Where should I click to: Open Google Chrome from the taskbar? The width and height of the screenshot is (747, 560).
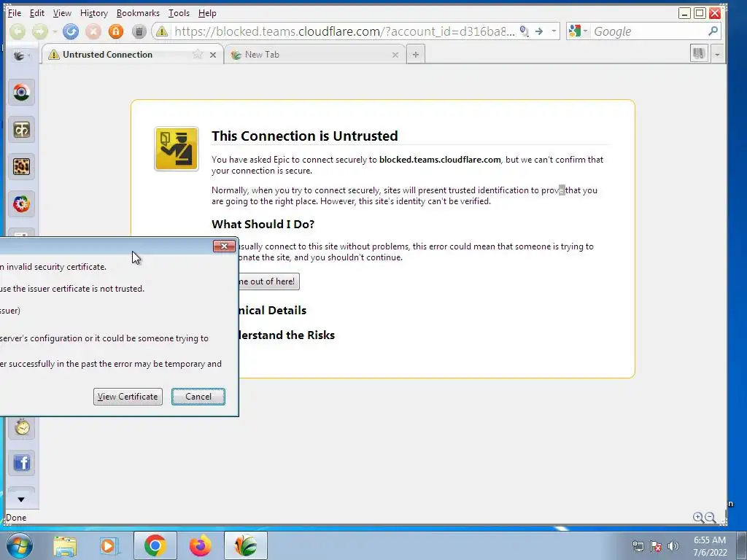155,545
